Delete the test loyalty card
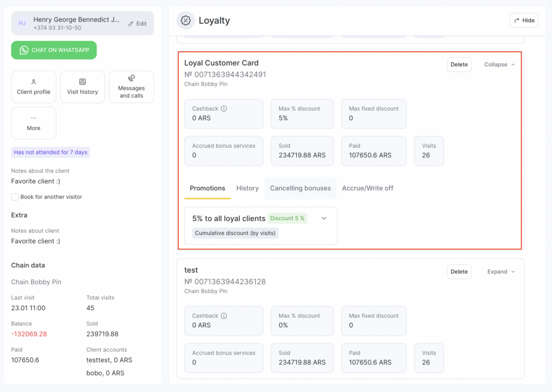The height and width of the screenshot is (392, 552). pyautogui.click(x=459, y=272)
